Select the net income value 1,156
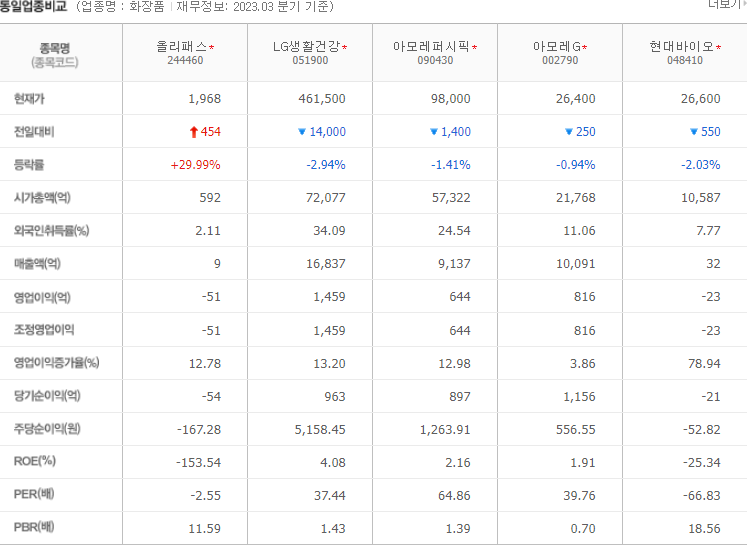 (x=579, y=397)
